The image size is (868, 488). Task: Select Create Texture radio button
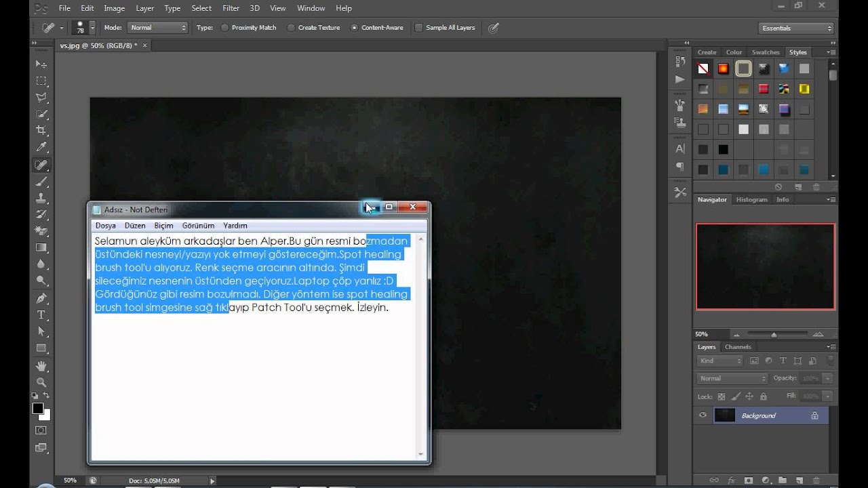pos(292,28)
